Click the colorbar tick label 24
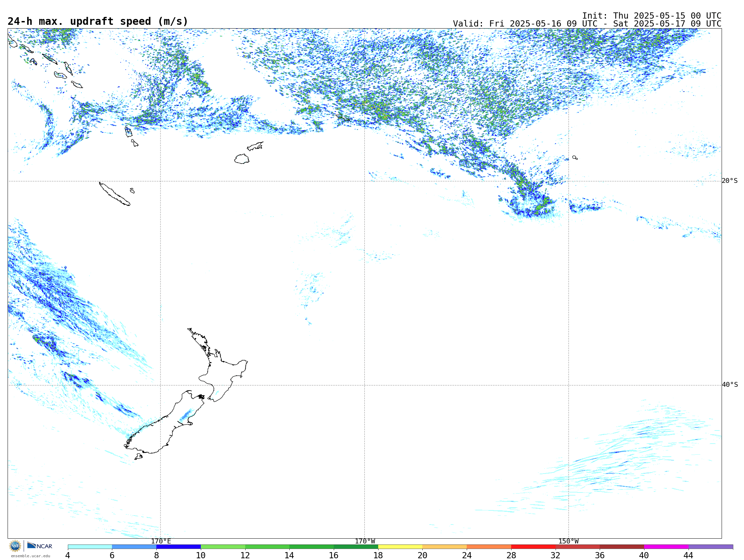 tap(467, 555)
